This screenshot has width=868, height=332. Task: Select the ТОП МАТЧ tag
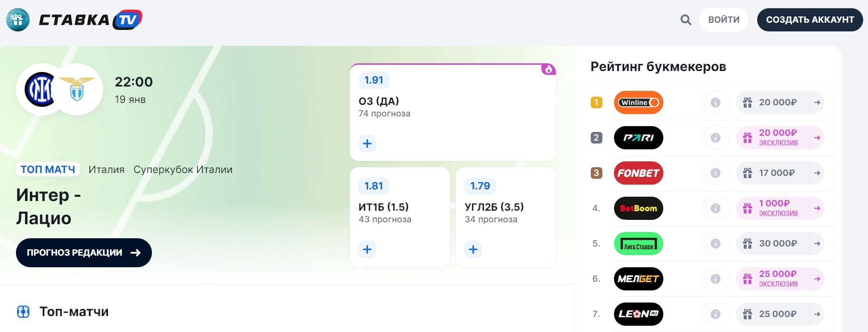(x=47, y=170)
